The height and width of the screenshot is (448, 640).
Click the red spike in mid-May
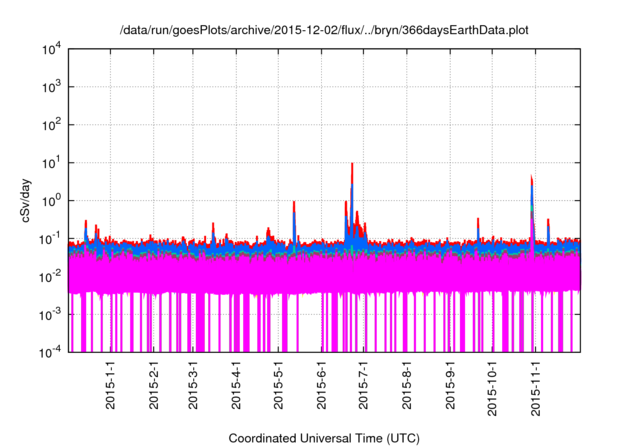(294, 206)
